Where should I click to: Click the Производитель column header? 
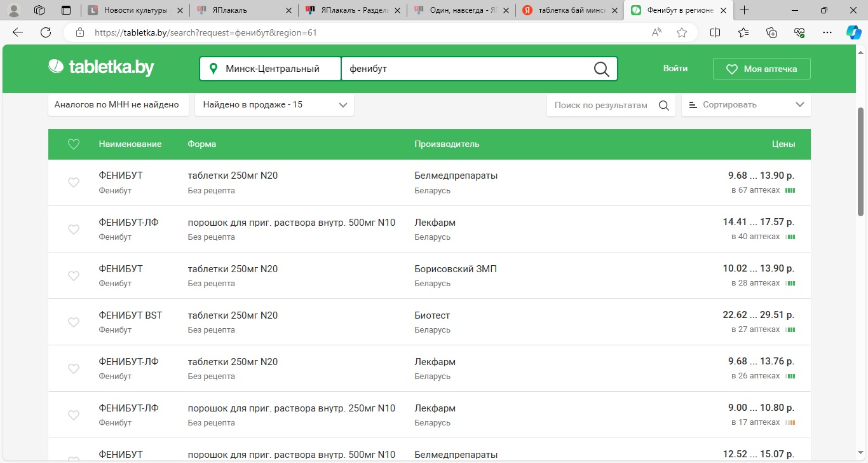(447, 144)
